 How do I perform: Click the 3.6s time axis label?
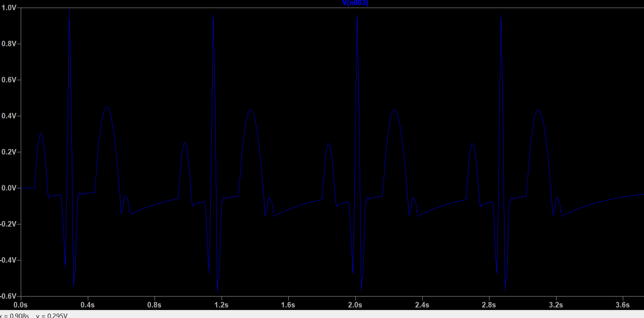622,305
